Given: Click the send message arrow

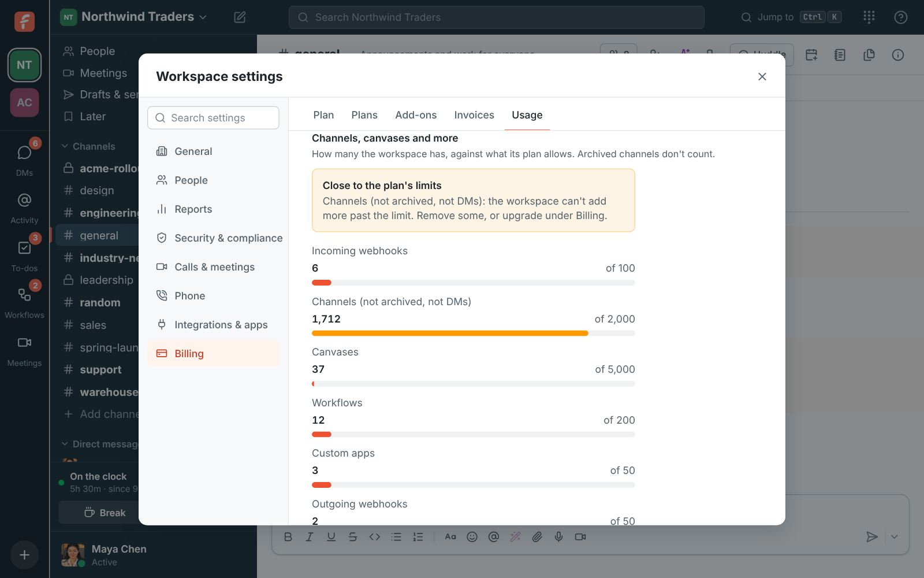Looking at the screenshot, I should tap(872, 537).
